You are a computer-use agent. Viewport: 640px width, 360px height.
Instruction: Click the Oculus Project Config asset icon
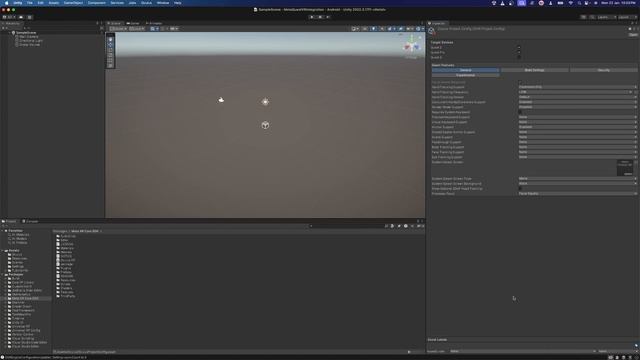click(x=432, y=31)
